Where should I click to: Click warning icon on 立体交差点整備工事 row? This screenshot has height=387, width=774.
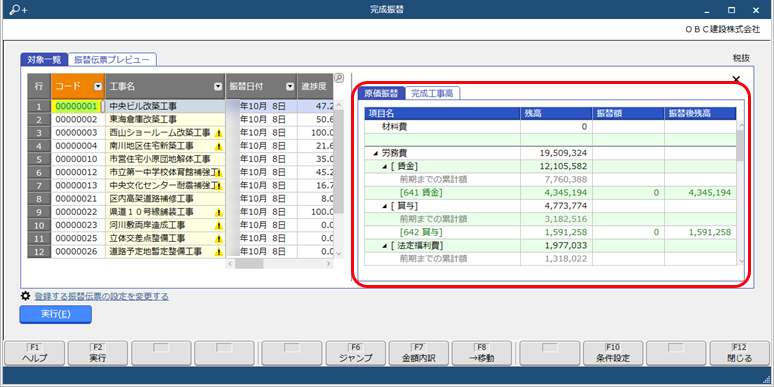(x=219, y=239)
